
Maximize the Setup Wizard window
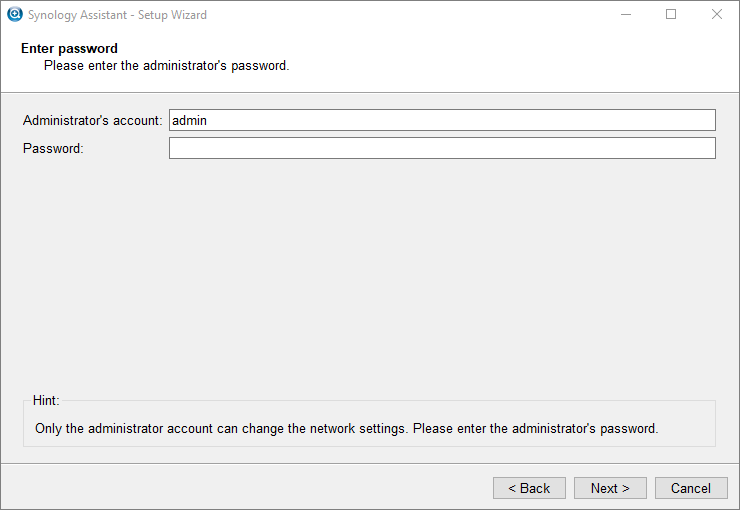[x=671, y=14]
